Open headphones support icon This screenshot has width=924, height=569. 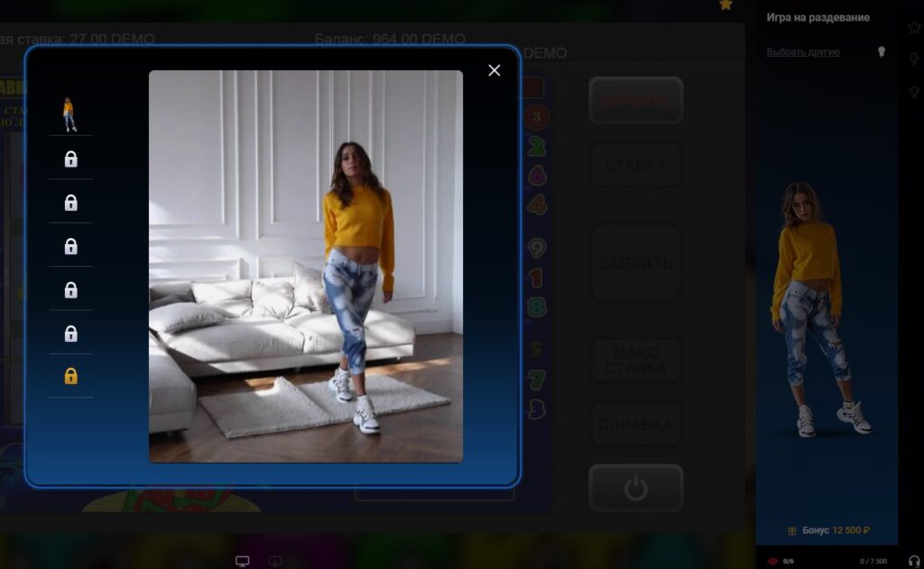click(x=913, y=561)
